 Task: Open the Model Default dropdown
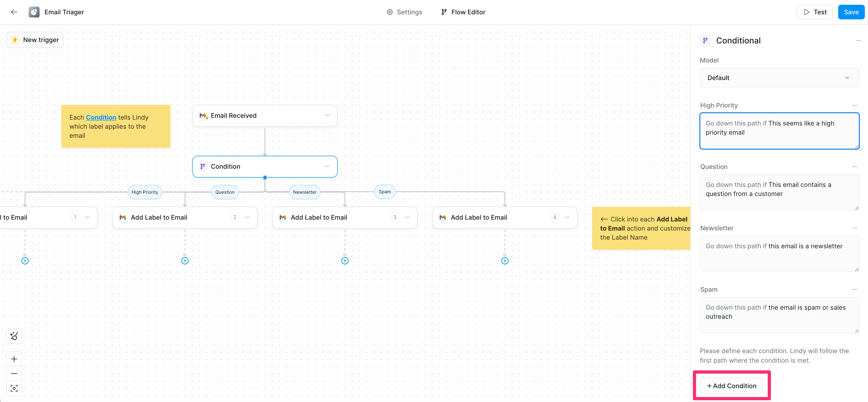(779, 78)
